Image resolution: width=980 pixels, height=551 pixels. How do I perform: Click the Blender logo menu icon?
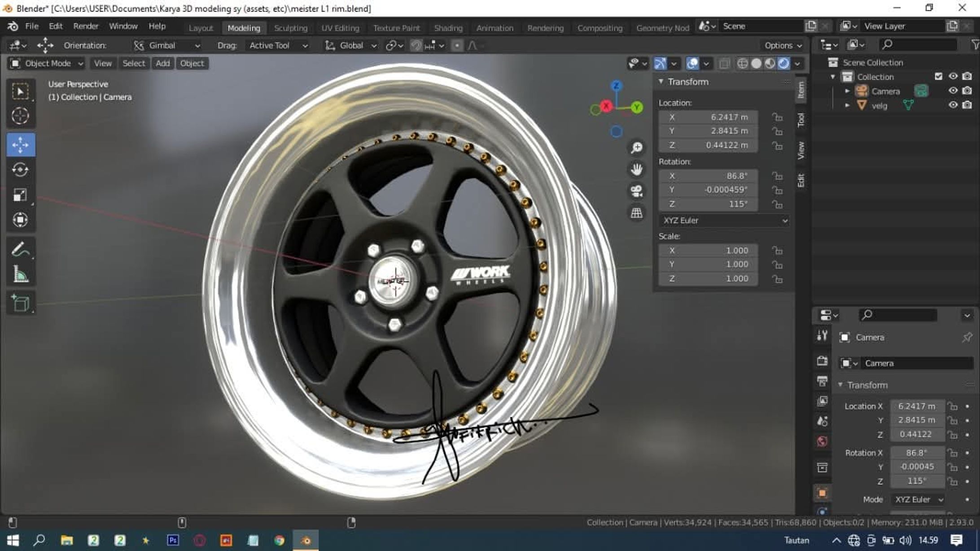[x=13, y=26]
